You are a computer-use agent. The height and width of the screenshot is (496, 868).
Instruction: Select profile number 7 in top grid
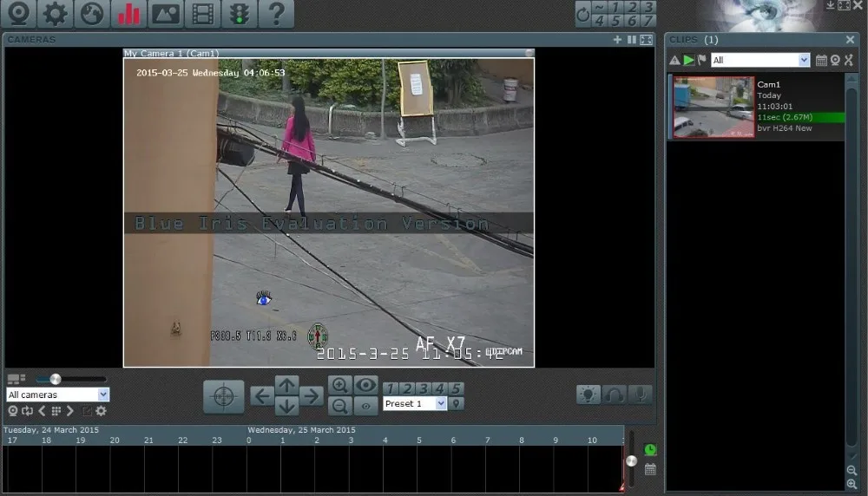pyautogui.click(x=648, y=21)
